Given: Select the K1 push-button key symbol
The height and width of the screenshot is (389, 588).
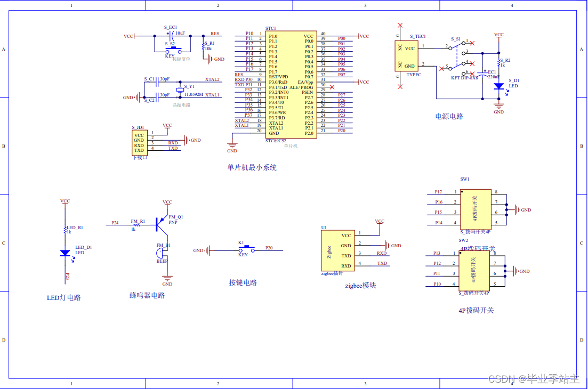Looking at the screenshot, I should coord(246,249).
